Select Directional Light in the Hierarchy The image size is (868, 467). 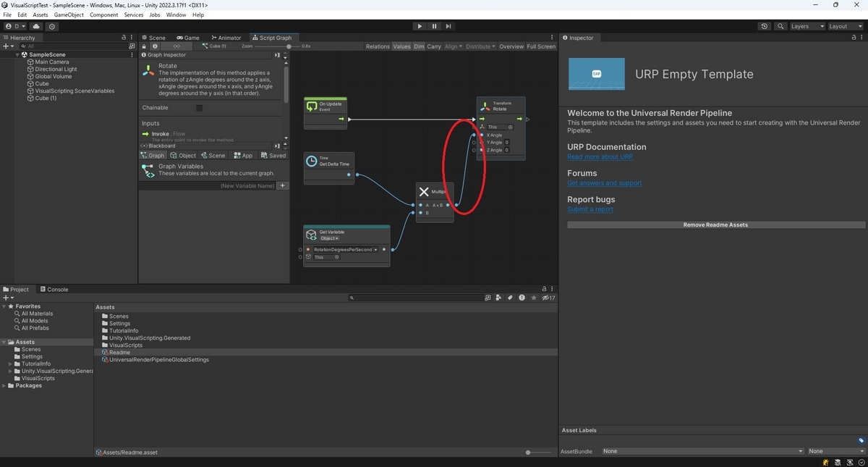(56, 69)
